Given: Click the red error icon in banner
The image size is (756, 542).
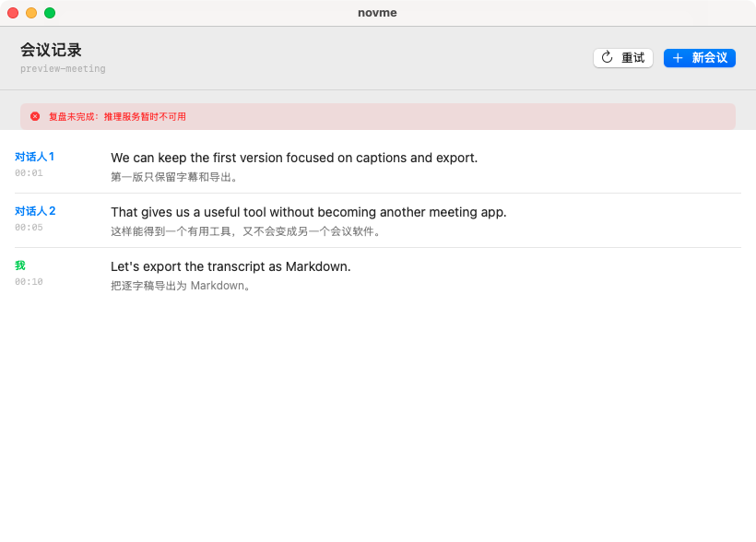Looking at the screenshot, I should [x=35, y=116].
